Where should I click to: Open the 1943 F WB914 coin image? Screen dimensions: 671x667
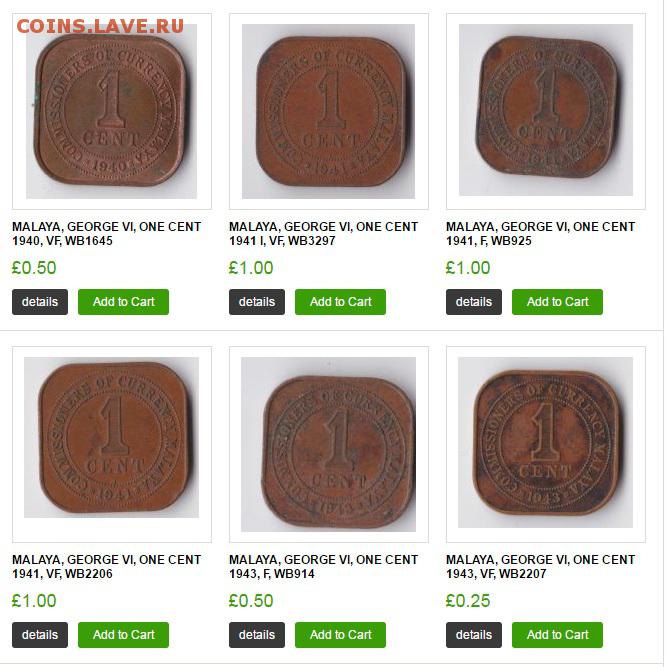(328, 444)
